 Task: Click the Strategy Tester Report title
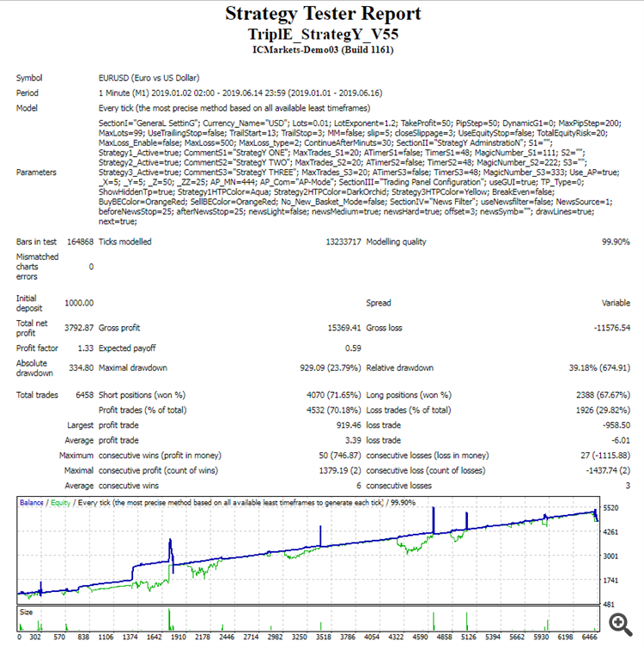click(323, 14)
